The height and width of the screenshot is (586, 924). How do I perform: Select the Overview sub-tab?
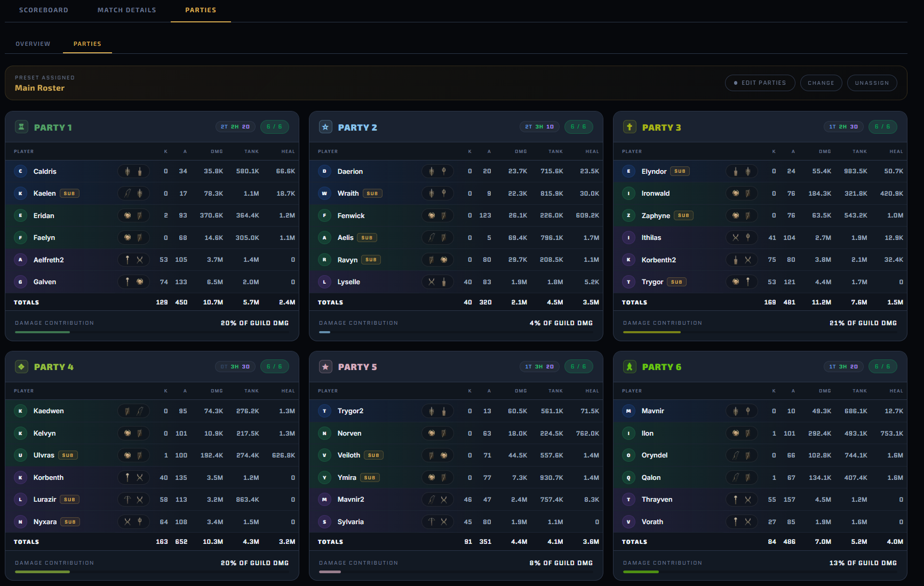coord(33,44)
